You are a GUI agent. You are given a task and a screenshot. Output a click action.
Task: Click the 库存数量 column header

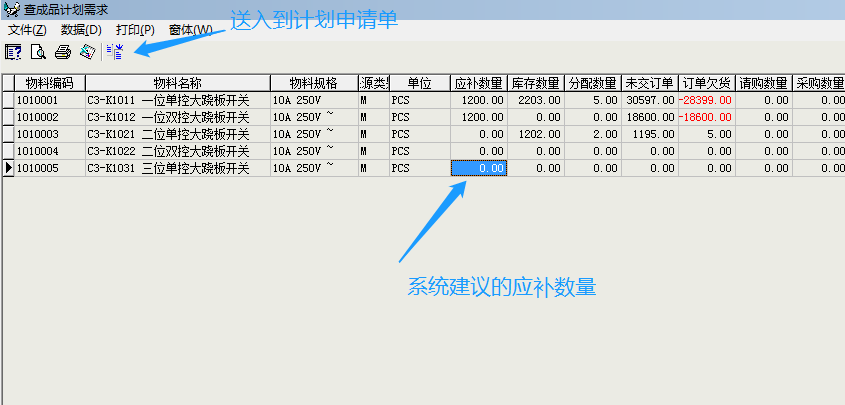click(x=535, y=82)
